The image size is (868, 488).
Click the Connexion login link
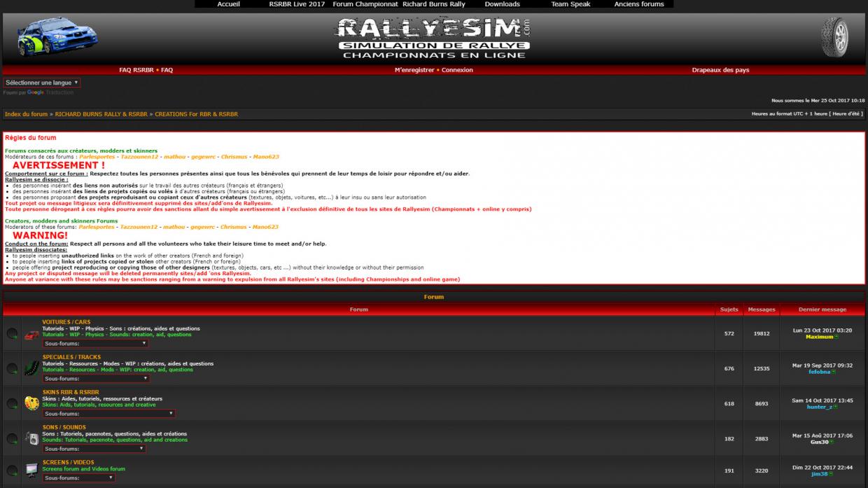457,70
